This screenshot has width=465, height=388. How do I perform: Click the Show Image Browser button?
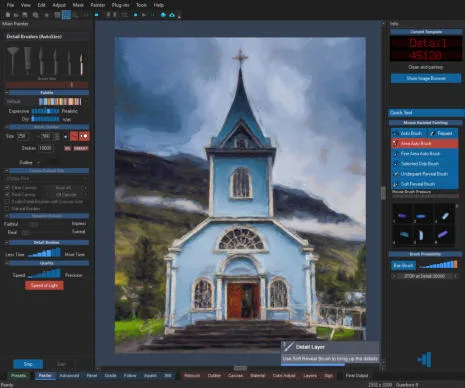click(x=426, y=78)
